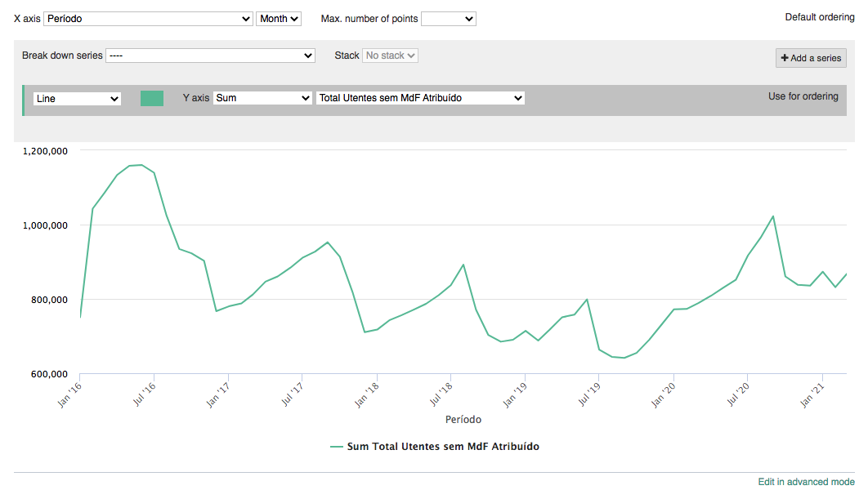Viewport: 868px width, 490px height.
Task: Click the line's highest peak before Jul '16
Action: pyautogui.click(x=141, y=165)
